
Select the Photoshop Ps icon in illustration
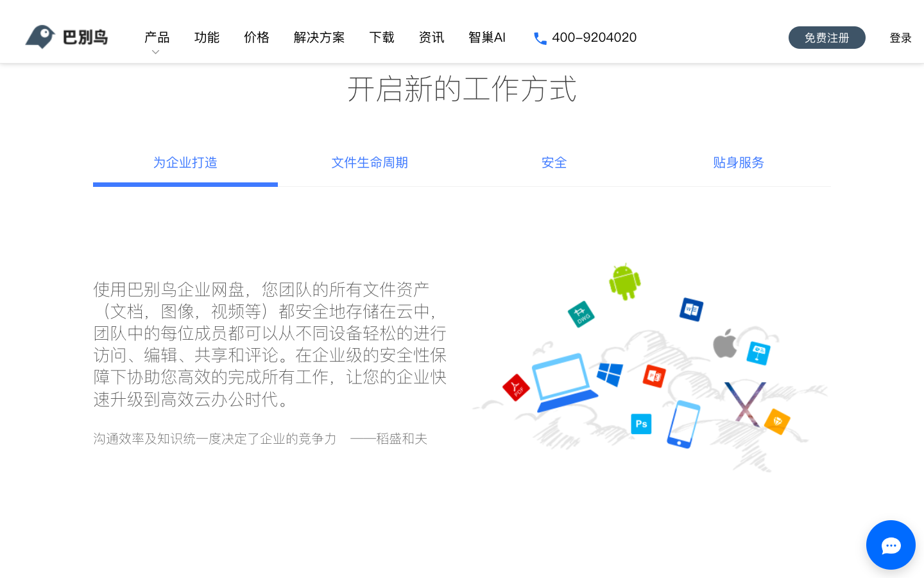(640, 424)
